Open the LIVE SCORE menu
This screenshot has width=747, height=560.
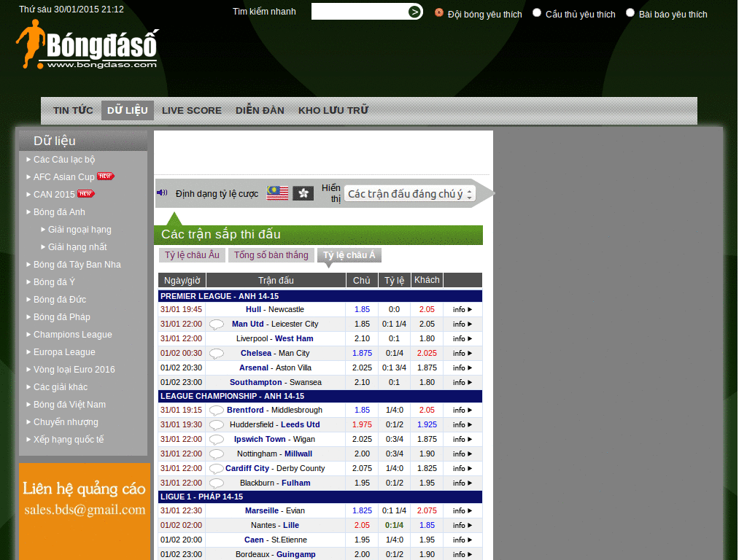tap(192, 111)
